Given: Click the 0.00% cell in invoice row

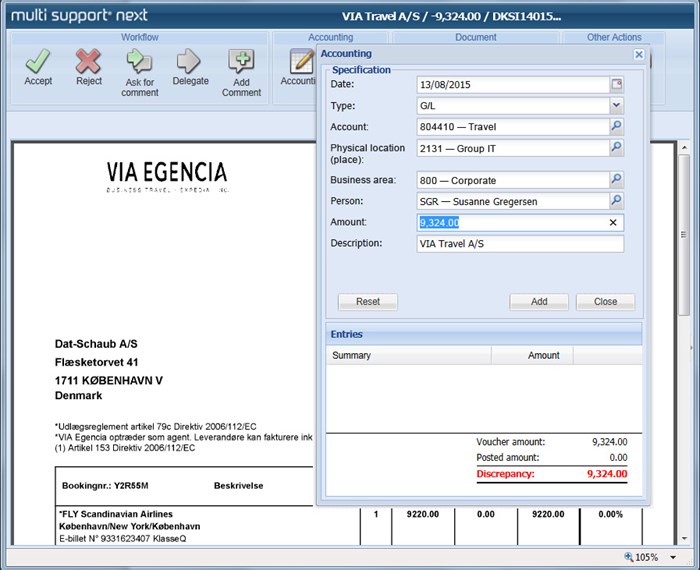Looking at the screenshot, I should coord(610,514).
